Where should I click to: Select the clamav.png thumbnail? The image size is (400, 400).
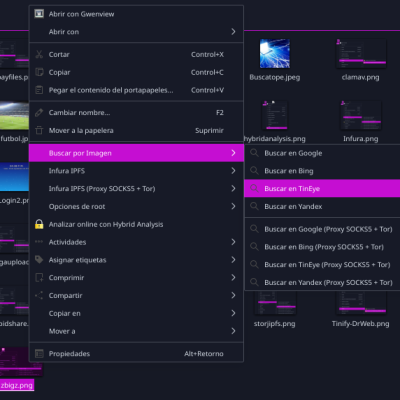(x=361, y=53)
